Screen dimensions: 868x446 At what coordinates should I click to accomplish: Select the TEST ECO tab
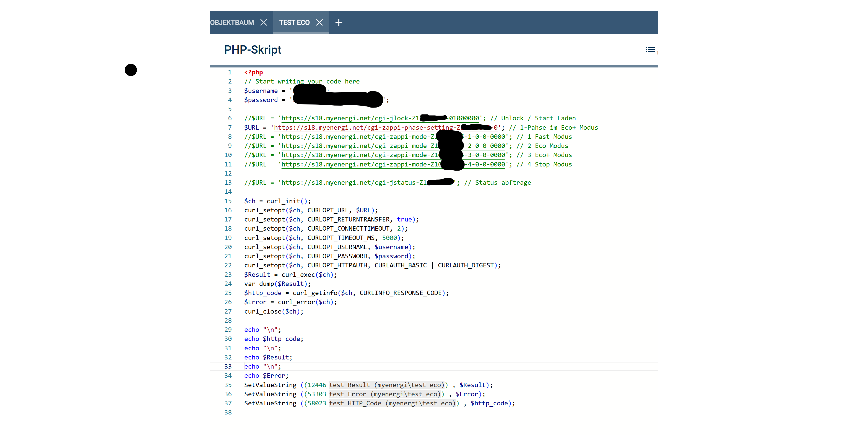(294, 23)
